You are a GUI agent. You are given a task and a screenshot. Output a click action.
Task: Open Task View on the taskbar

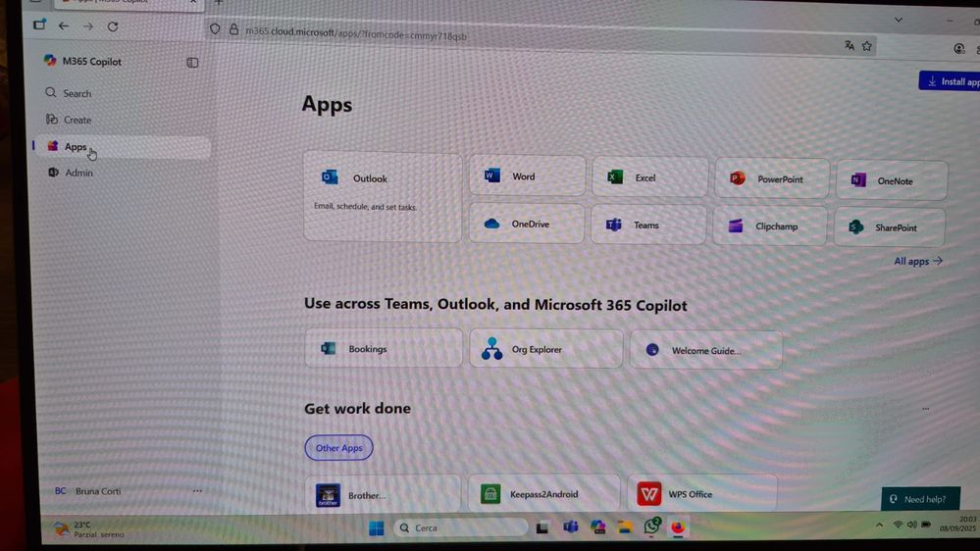pos(542,527)
